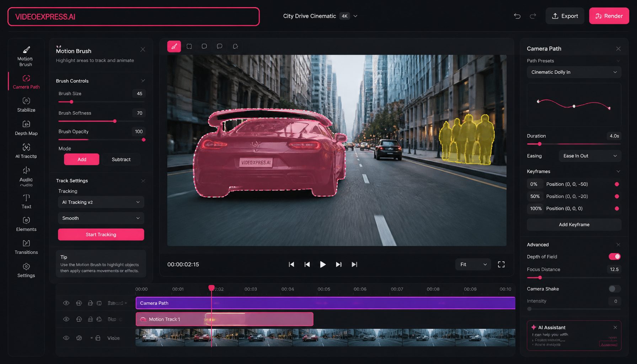Click Start Tracking button
This screenshot has width=637, height=364.
pos(101,235)
